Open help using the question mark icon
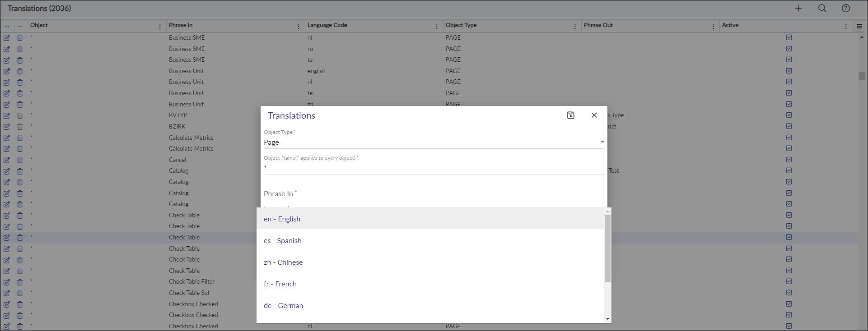The height and width of the screenshot is (331, 868). [x=846, y=8]
